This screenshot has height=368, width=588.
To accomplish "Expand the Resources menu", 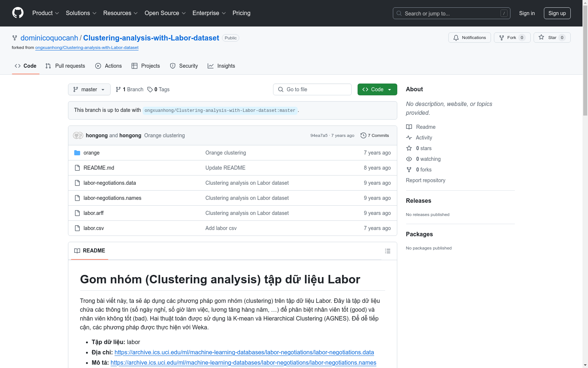I will [121, 13].
